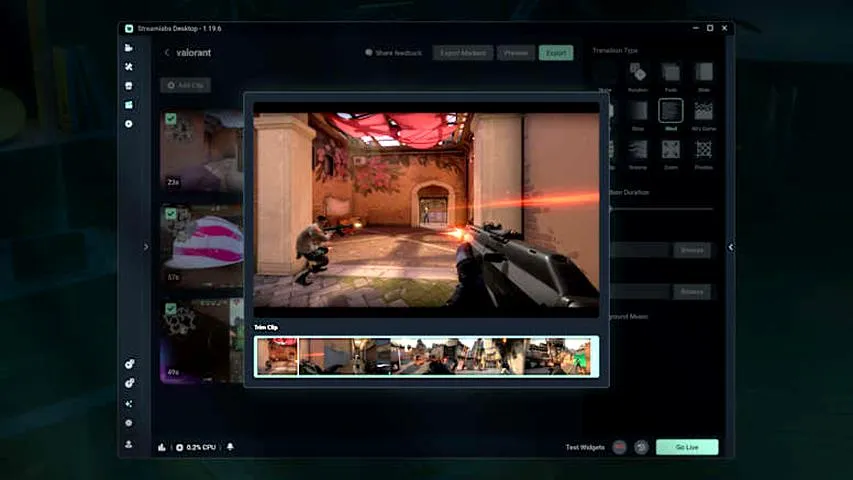
Task: Click the Trim Clip filmstrip timeline
Action: [x=427, y=356]
